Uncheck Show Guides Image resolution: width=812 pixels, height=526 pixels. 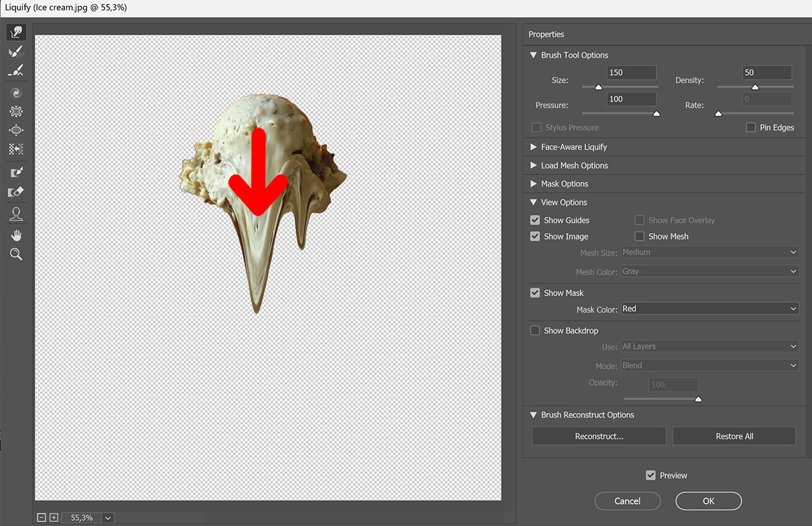pyautogui.click(x=535, y=220)
